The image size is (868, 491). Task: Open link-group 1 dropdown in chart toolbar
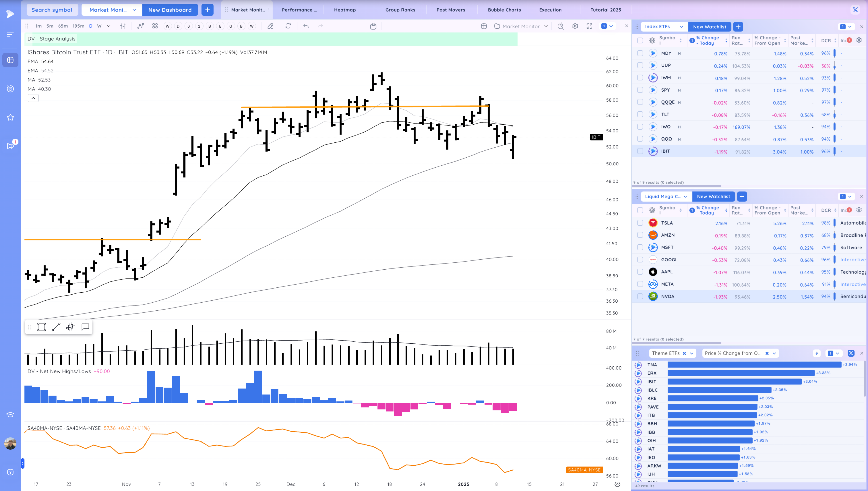(607, 26)
